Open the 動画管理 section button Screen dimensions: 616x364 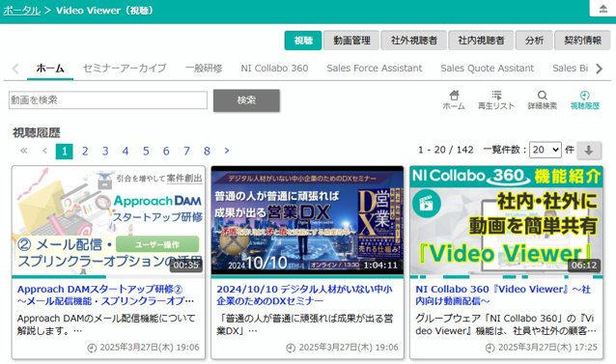351,41
